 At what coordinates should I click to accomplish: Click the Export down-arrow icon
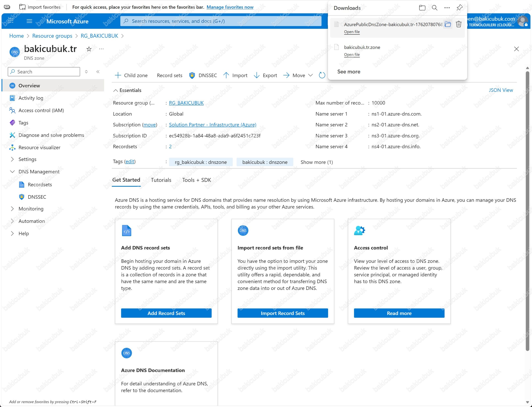(256, 75)
